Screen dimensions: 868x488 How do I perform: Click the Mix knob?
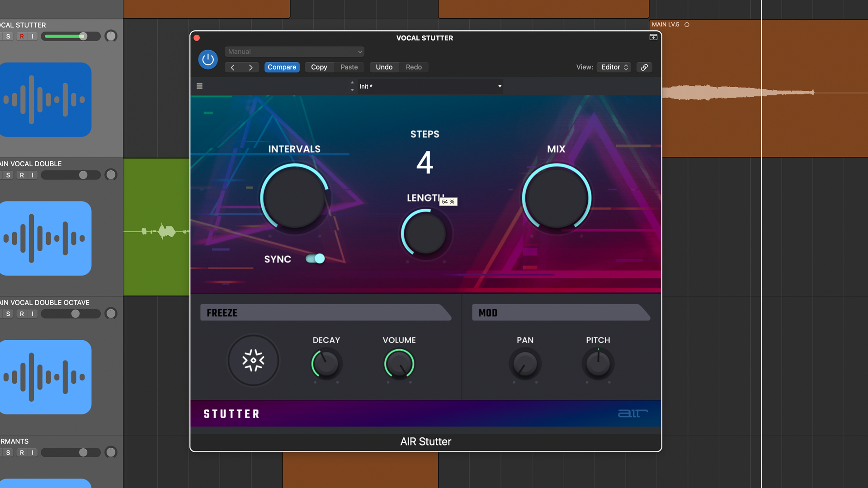coord(557,198)
